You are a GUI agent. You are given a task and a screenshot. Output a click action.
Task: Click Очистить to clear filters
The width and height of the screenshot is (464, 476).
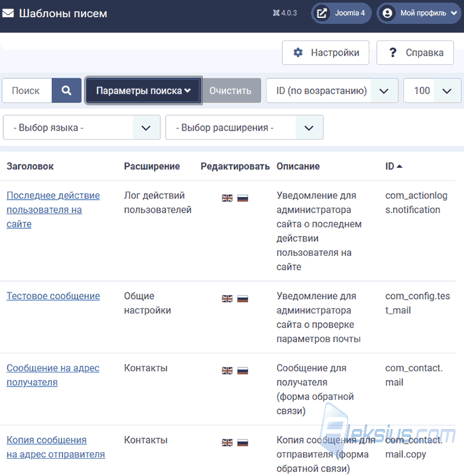coord(230,90)
